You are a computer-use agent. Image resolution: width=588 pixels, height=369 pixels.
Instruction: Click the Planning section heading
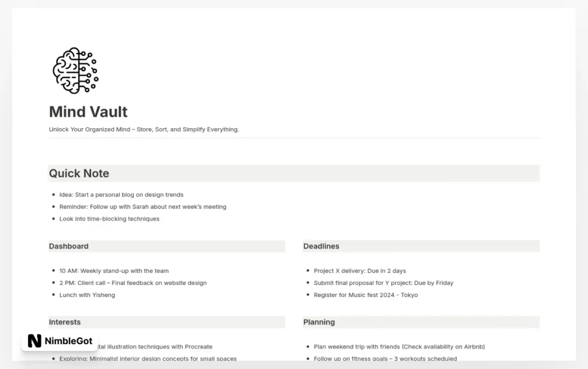[319, 322]
